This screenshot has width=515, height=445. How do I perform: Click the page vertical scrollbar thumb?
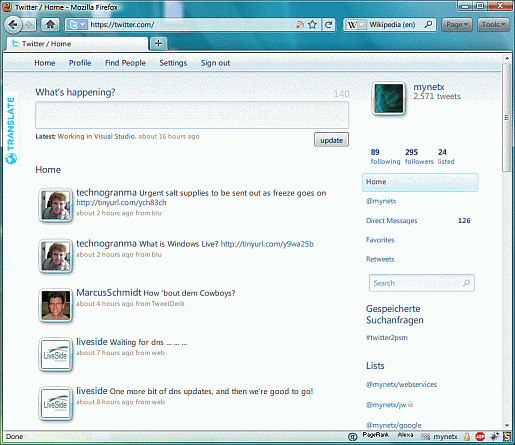click(x=507, y=117)
